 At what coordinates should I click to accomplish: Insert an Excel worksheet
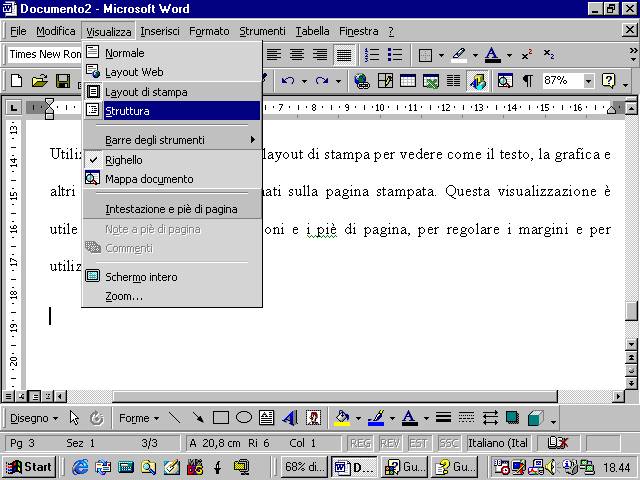pos(431,81)
